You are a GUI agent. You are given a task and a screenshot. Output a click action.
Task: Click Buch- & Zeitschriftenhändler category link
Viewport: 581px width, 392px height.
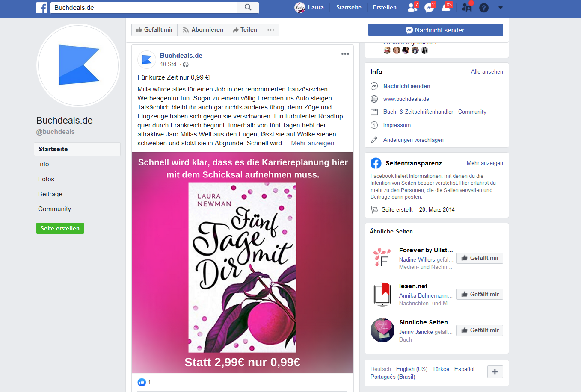[x=418, y=112]
